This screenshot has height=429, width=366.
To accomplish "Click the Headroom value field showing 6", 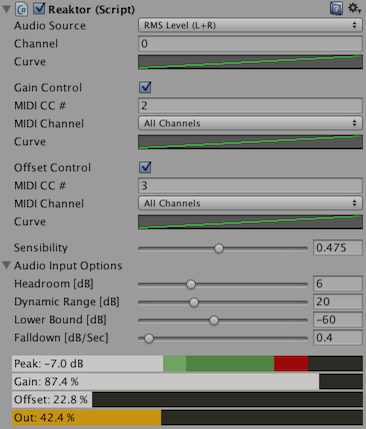I will click(338, 284).
